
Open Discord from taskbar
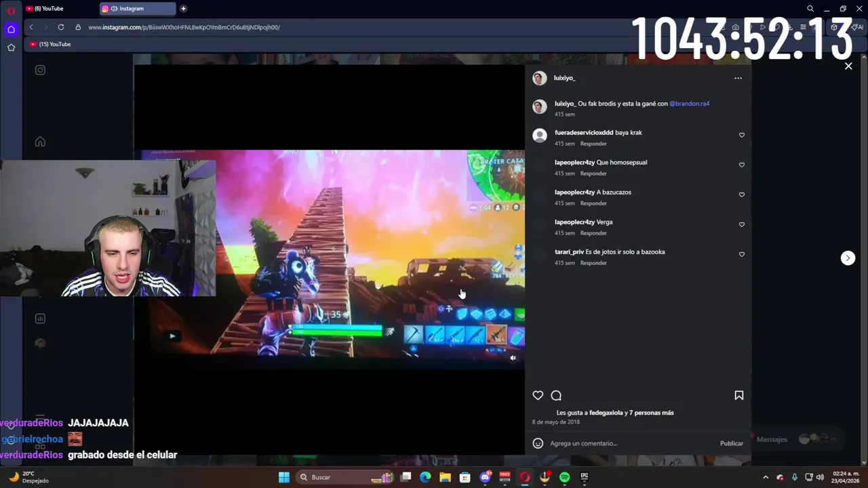tap(485, 477)
